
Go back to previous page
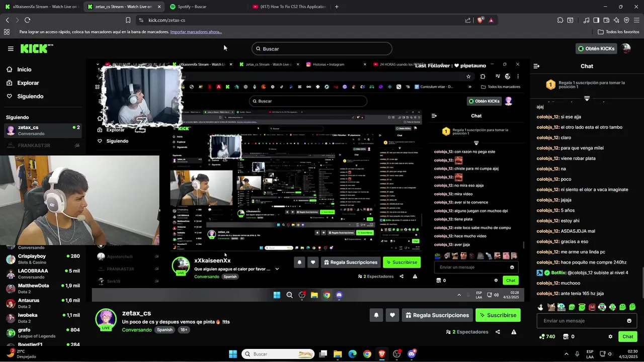coord(7,20)
